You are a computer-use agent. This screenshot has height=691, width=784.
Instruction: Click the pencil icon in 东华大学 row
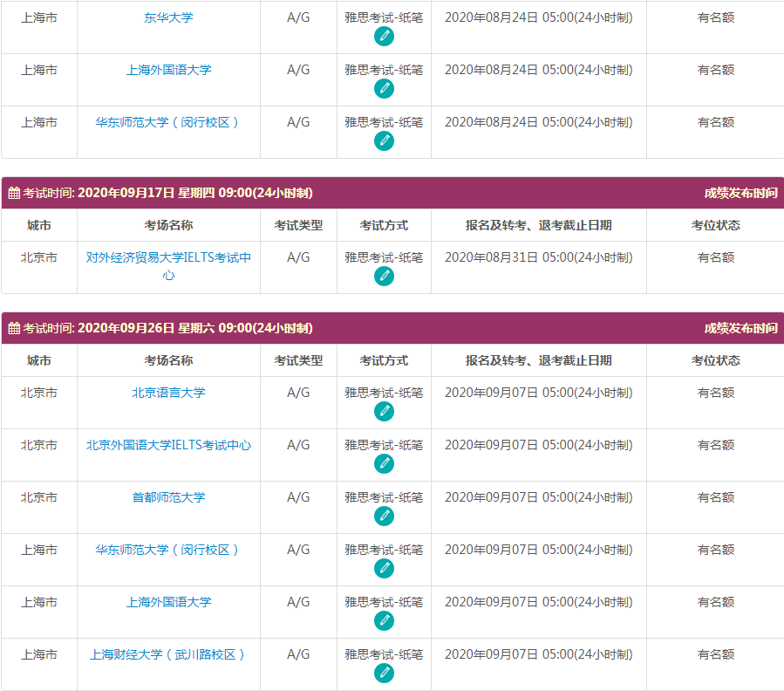[x=384, y=37]
